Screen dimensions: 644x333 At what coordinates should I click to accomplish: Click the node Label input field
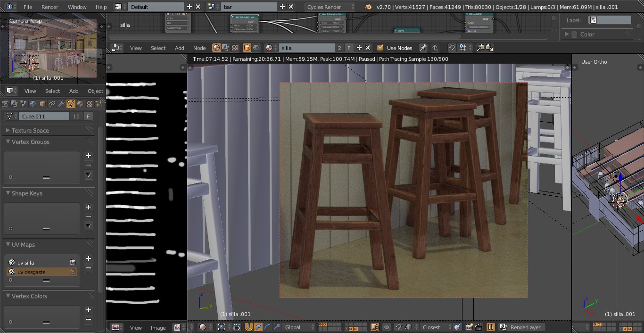point(610,20)
